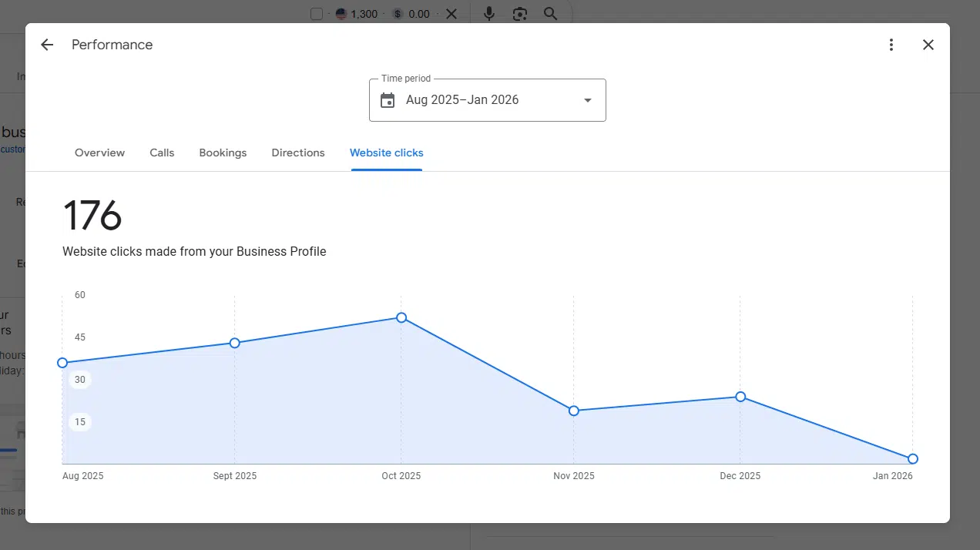This screenshot has height=550, width=980.
Task: Click the Dec 2025 data point
Action: [740, 397]
